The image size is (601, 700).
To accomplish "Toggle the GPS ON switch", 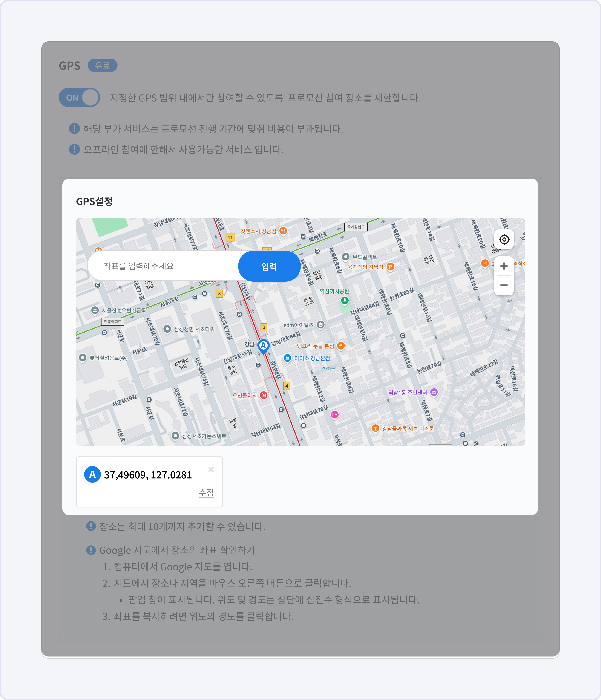I will [79, 98].
